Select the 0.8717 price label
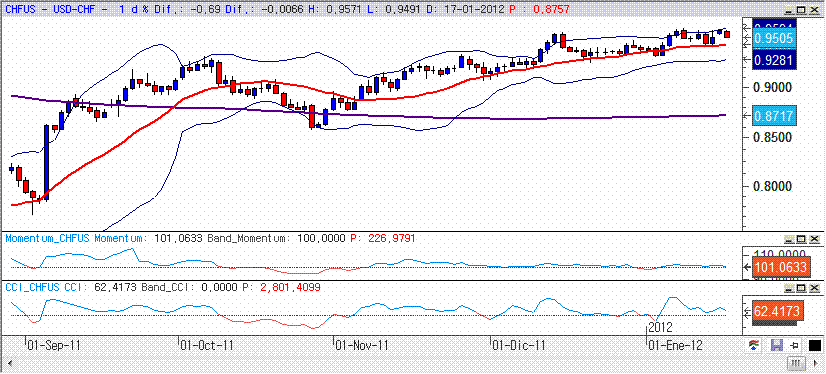 pos(773,115)
